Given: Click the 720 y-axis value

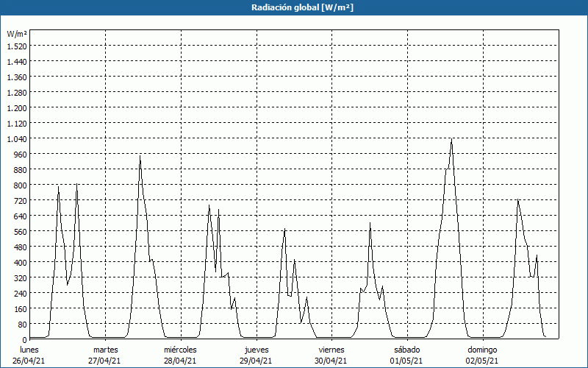Looking at the screenshot, I should [20, 200].
